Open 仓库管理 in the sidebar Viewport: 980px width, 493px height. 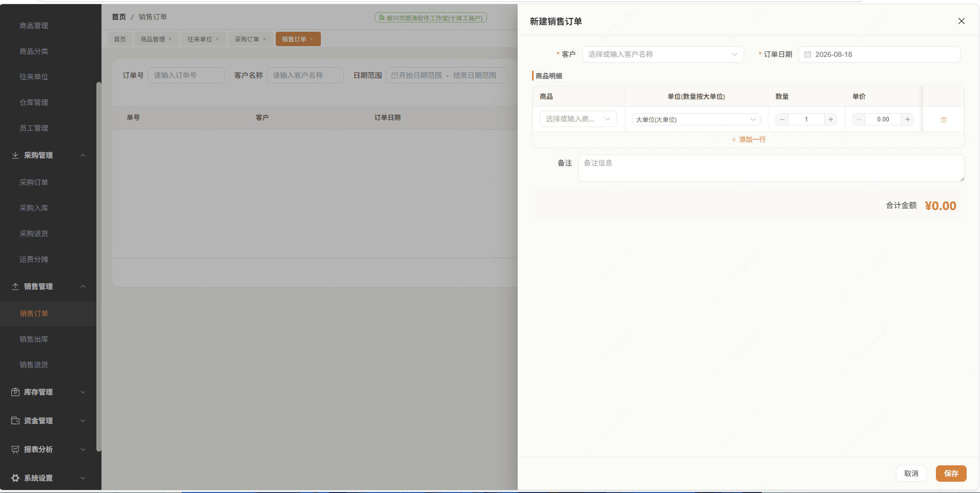[34, 102]
